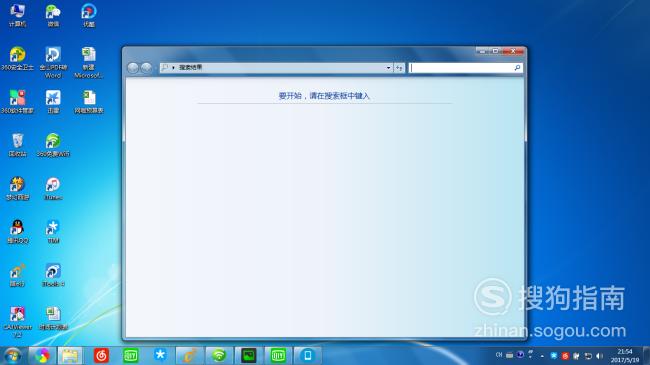Open the Recycle Bin desktop icon

17,145
